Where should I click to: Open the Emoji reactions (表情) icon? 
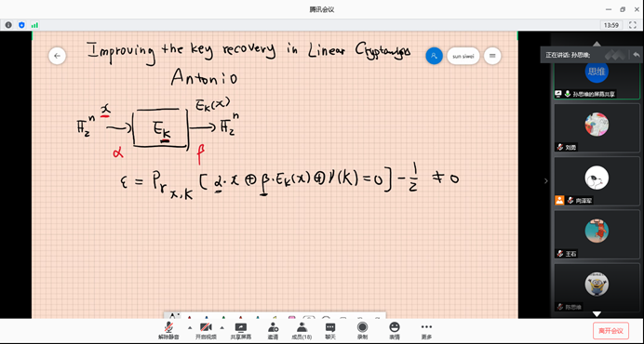coord(395,331)
